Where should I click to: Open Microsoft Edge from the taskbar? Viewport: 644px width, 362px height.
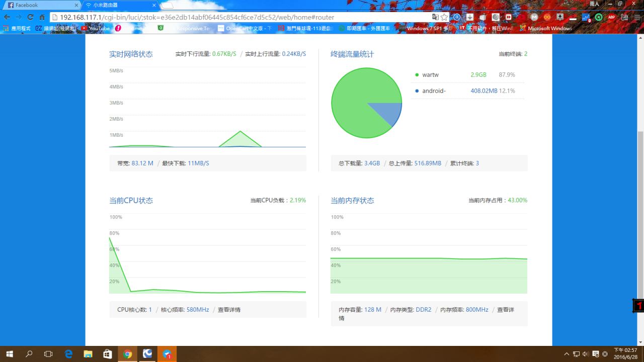(68, 354)
